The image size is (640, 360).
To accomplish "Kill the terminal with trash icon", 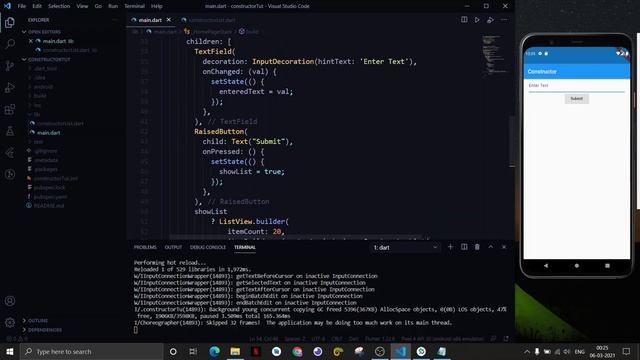I will (477, 247).
